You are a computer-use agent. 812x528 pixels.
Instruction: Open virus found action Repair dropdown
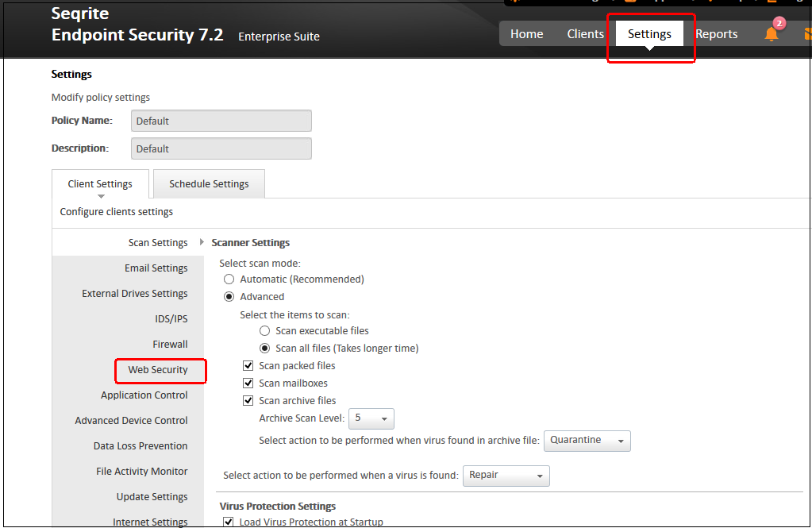click(x=506, y=476)
